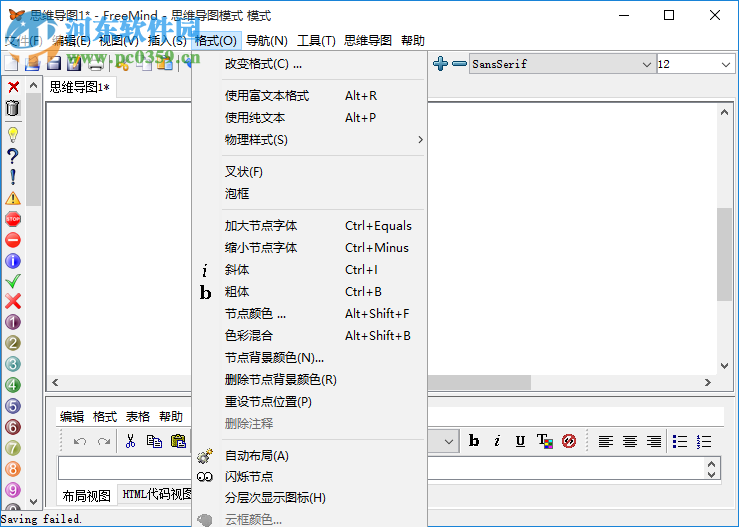Open the 思维导图 menu
Image resolution: width=739 pixels, height=527 pixels.
point(368,41)
